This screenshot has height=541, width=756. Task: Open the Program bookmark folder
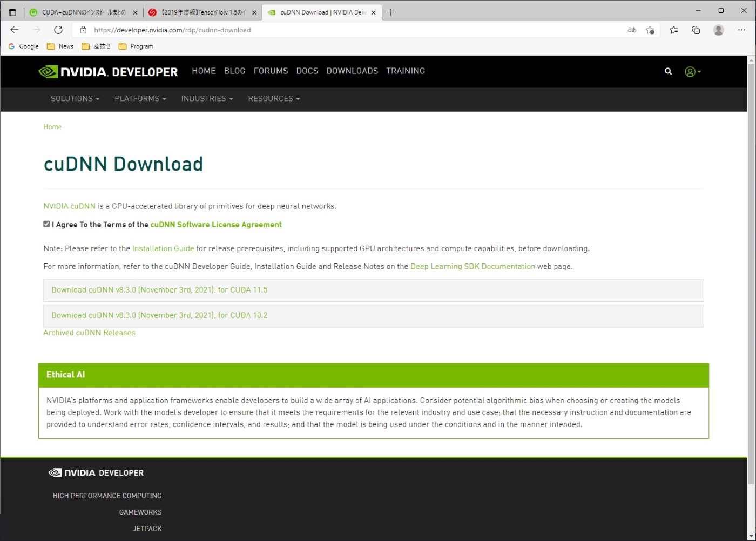click(x=136, y=46)
